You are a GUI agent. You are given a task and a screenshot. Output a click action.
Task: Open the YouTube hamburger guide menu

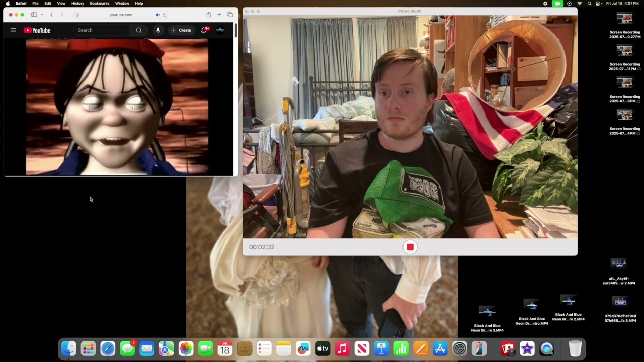13,30
